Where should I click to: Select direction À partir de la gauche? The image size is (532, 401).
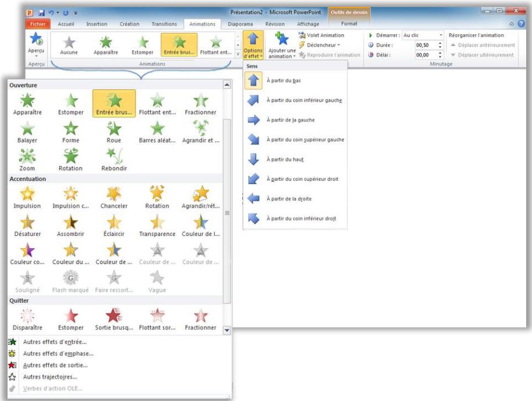pyautogui.click(x=295, y=120)
